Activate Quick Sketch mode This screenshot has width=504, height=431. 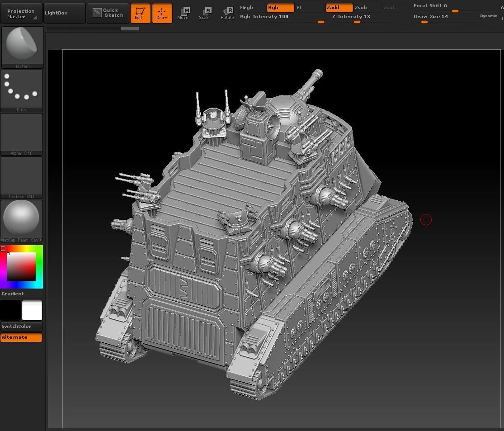click(x=108, y=13)
